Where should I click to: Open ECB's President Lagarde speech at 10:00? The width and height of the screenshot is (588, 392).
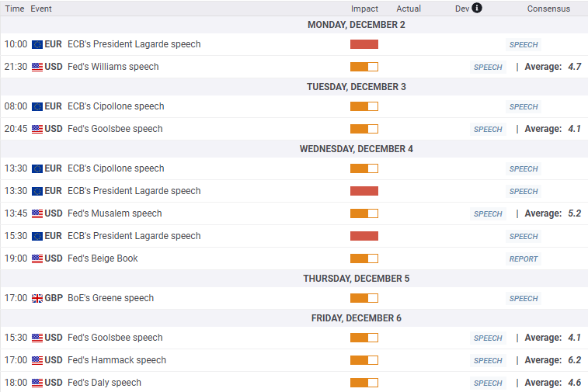[134, 44]
